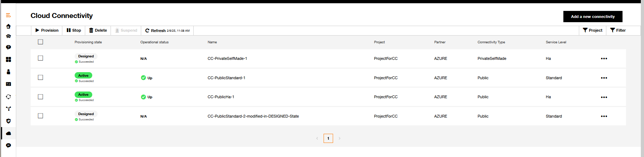Open the chat feedback bubble icon
Image resolution: width=644 pixels, height=157 pixels.
coord(8,145)
